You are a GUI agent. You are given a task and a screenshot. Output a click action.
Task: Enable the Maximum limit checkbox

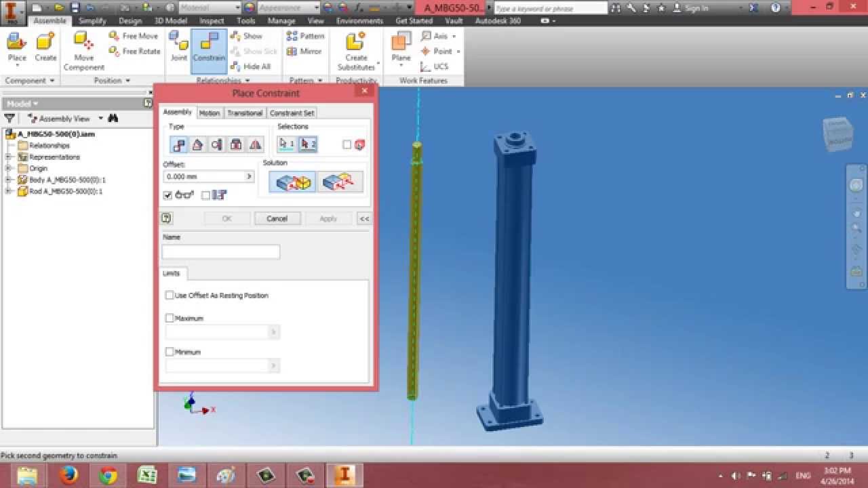point(170,318)
